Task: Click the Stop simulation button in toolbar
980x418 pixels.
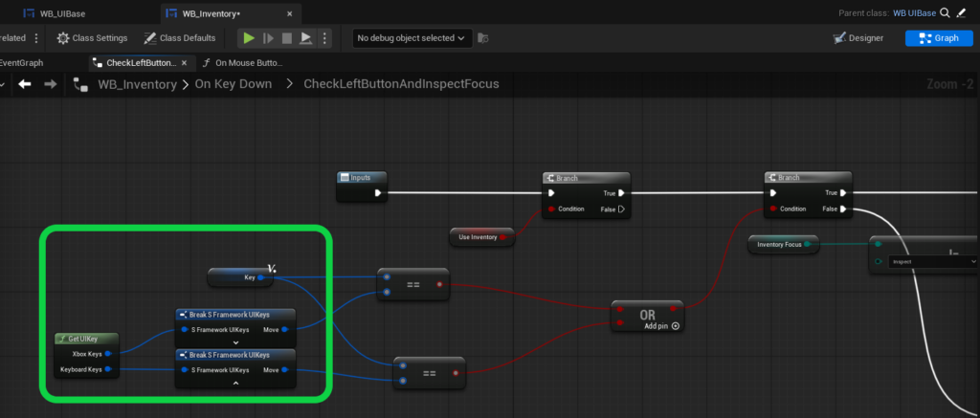Action: tap(287, 38)
